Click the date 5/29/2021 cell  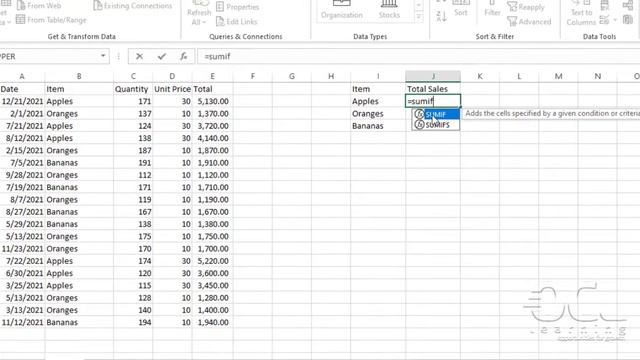[22, 224]
